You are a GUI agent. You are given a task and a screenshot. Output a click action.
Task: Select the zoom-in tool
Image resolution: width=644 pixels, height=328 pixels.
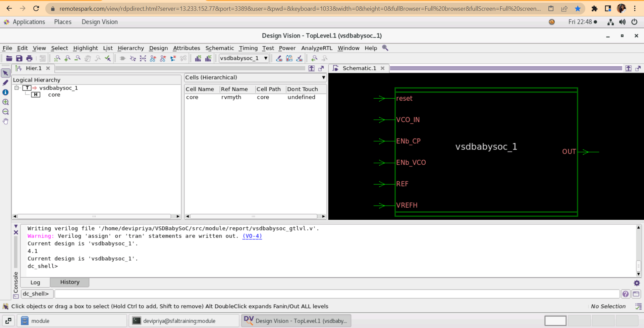pyautogui.click(x=5, y=102)
